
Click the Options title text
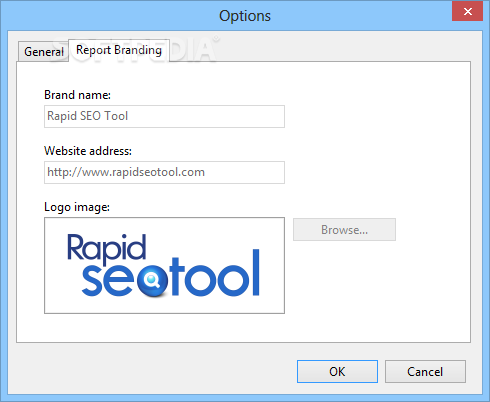click(245, 16)
